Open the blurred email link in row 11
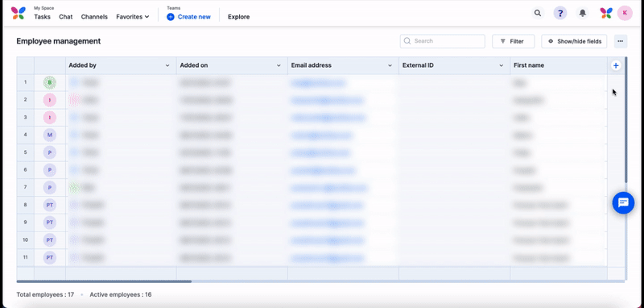This screenshot has height=308, width=644. tap(328, 258)
